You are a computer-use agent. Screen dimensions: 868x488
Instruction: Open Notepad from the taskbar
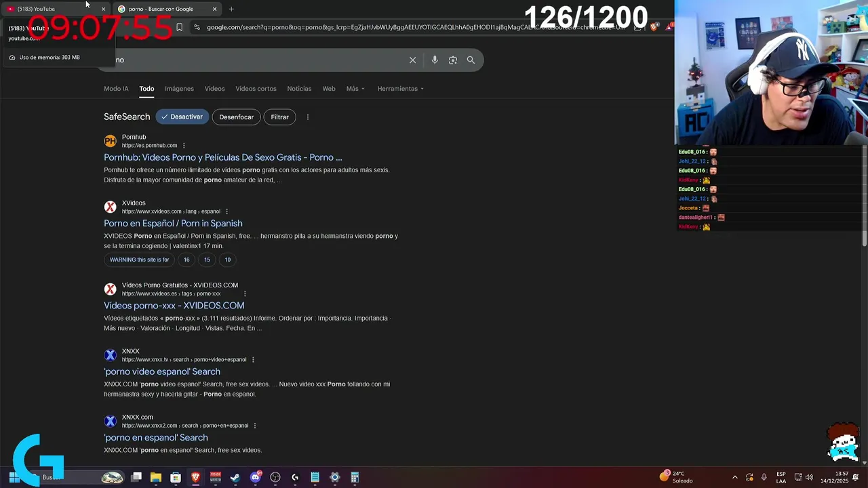(315, 477)
